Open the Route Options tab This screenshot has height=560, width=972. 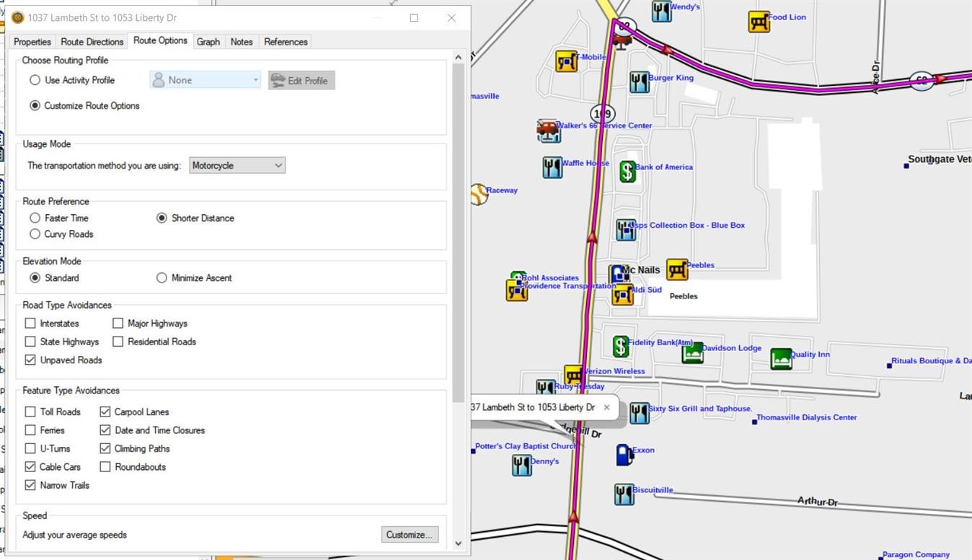160,40
